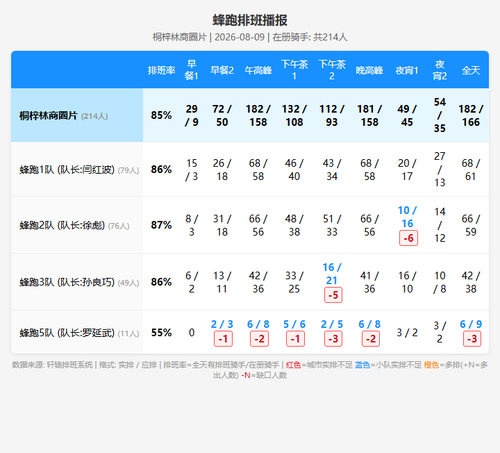Click the 55% rate of 蜂跑5队
Screen dimensions: 500x453
[161, 332]
